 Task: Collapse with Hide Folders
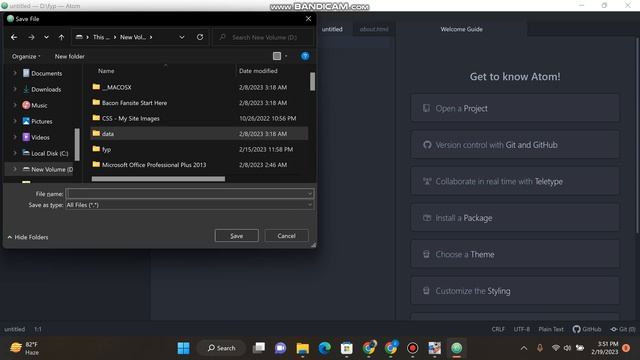click(28, 237)
